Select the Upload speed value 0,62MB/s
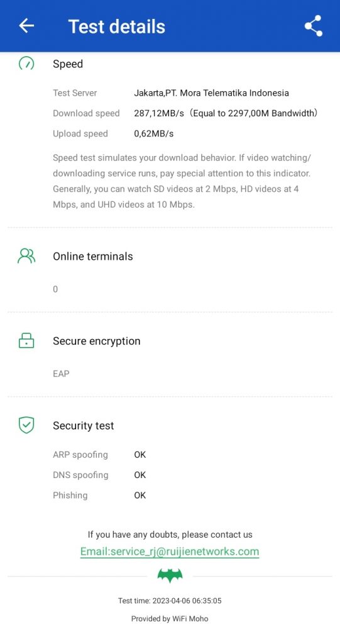The image size is (340, 644). [x=153, y=134]
